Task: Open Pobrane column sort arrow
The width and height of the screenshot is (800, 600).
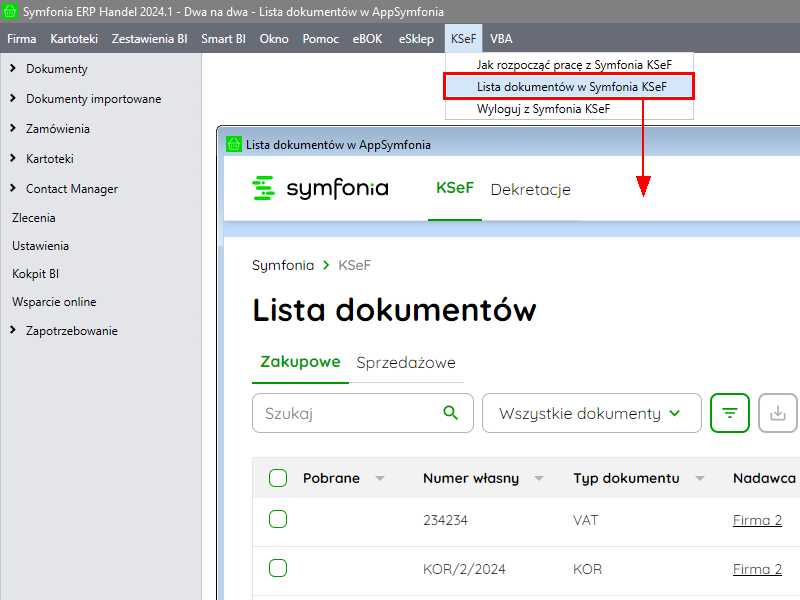Action: tap(380, 479)
